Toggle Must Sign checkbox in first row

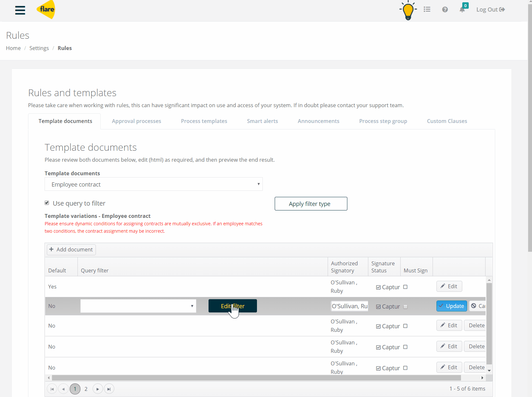[405, 287]
